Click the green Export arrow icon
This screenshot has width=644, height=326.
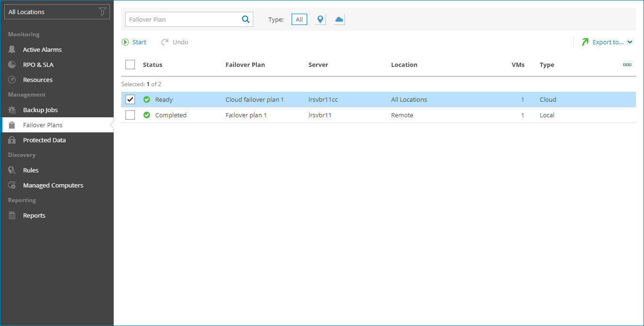click(585, 42)
